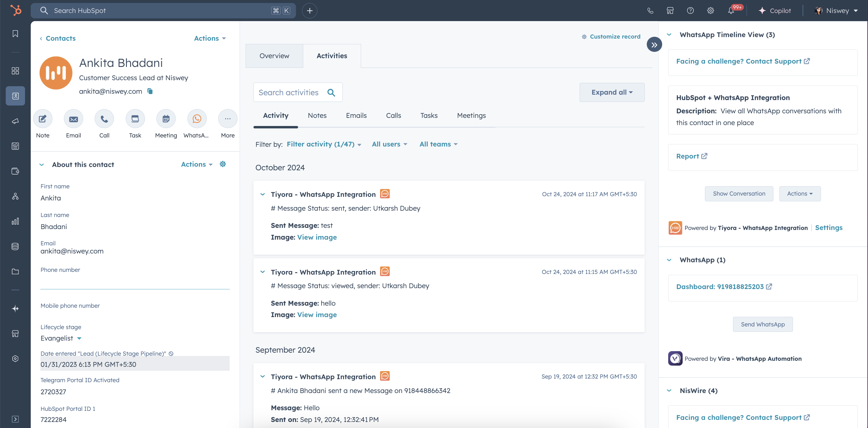Collapse the right sidebar with double-arrow button
This screenshot has height=428, width=868.
point(654,45)
